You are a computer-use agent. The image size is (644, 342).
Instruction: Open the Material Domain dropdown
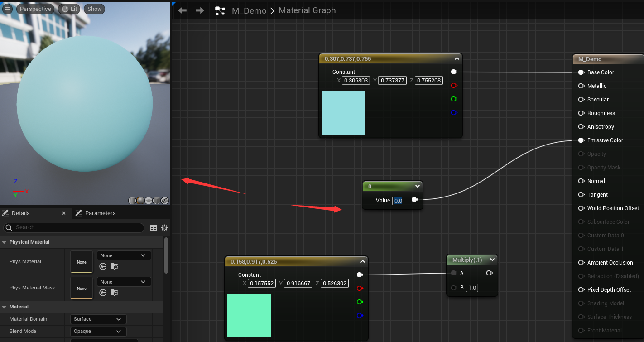point(98,319)
